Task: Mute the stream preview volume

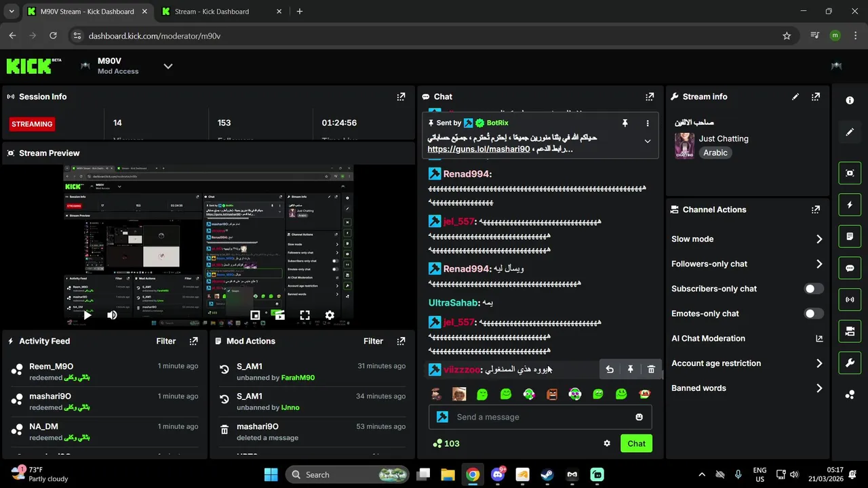Action: (x=112, y=315)
